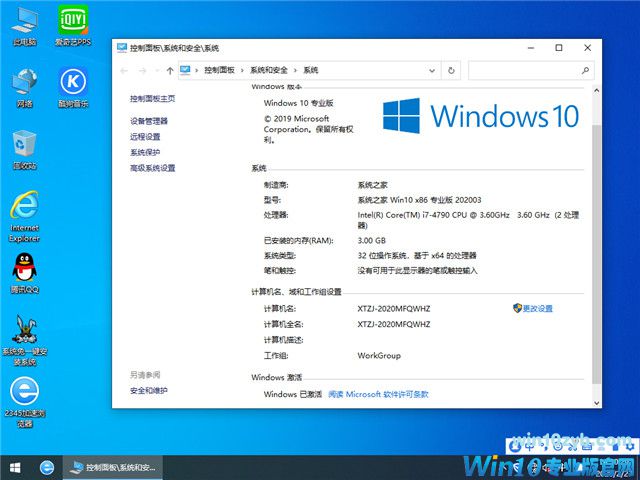The height and width of the screenshot is (480, 640).
Task: Open Remote settings link
Action: click(145, 137)
